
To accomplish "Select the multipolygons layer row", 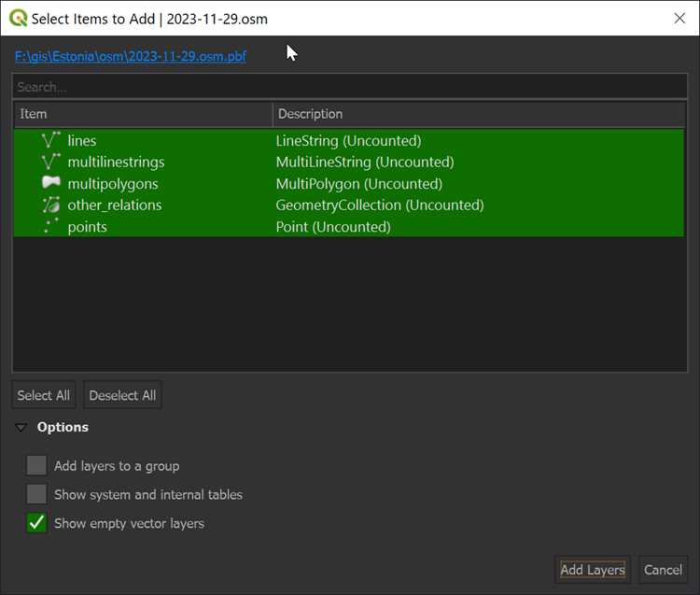I will [349, 183].
